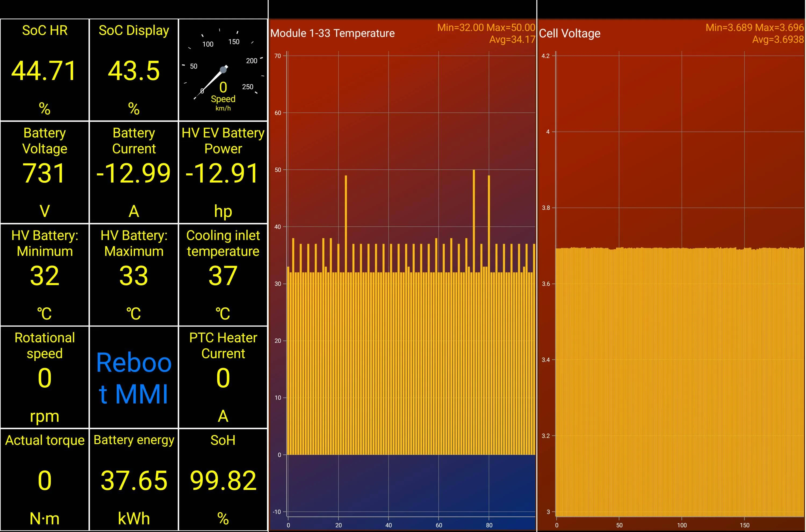This screenshot has width=806, height=532.
Task: Click the Module 1-33 Temperature chart title
Action: coord(332,33)
